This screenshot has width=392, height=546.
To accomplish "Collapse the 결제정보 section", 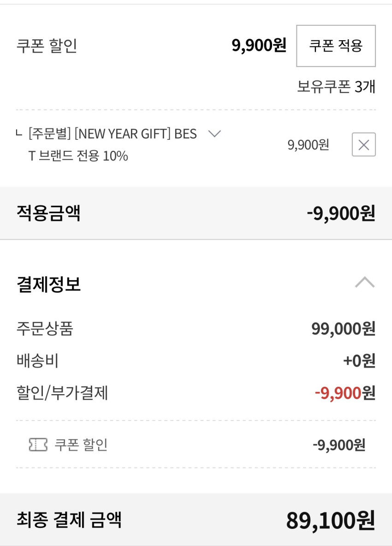I will (364, 282).
